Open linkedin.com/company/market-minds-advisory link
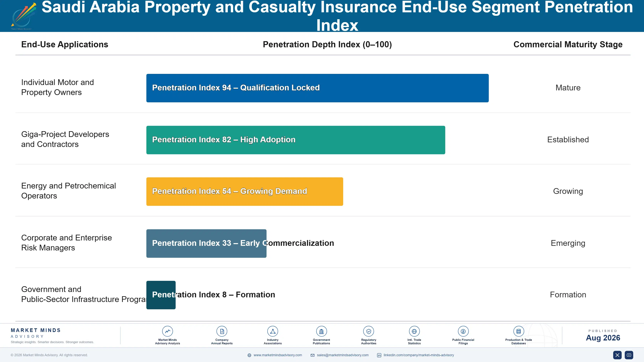The height and width of the screenshot is (362, 644). [x=419, y=355]
